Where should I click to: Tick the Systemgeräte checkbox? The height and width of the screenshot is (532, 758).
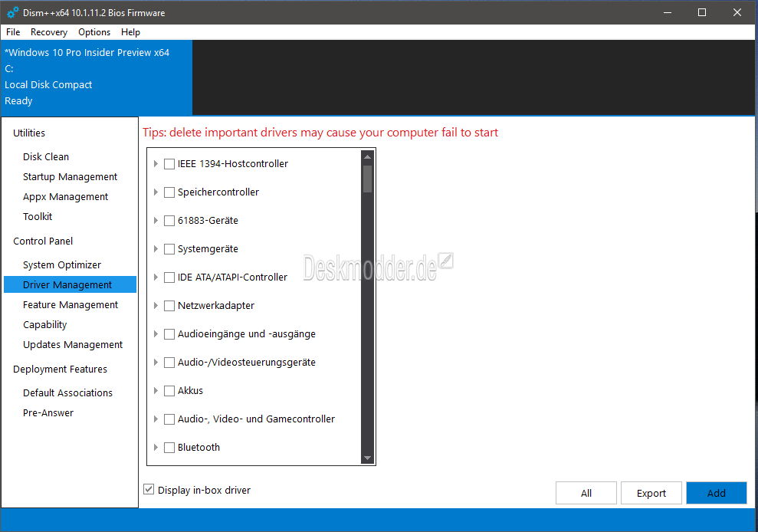pyautogui.click(x=169, y=249)
